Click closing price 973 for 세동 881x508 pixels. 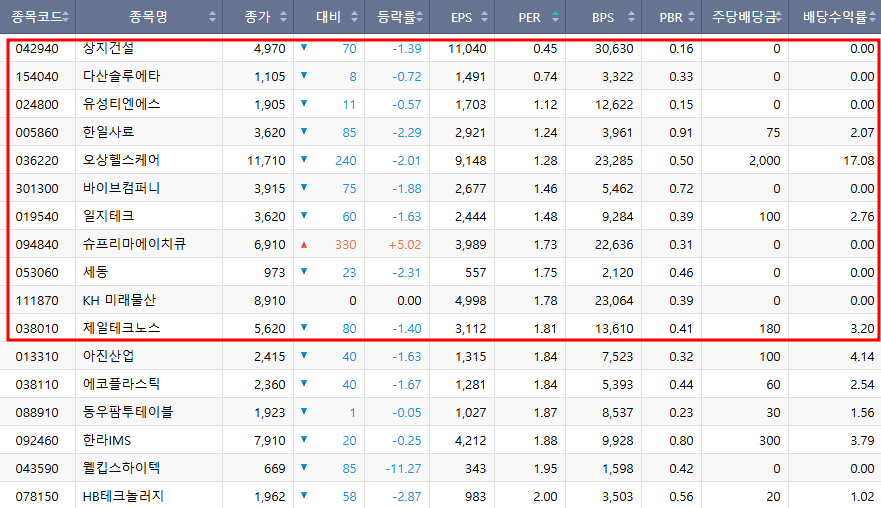point(275,273)
